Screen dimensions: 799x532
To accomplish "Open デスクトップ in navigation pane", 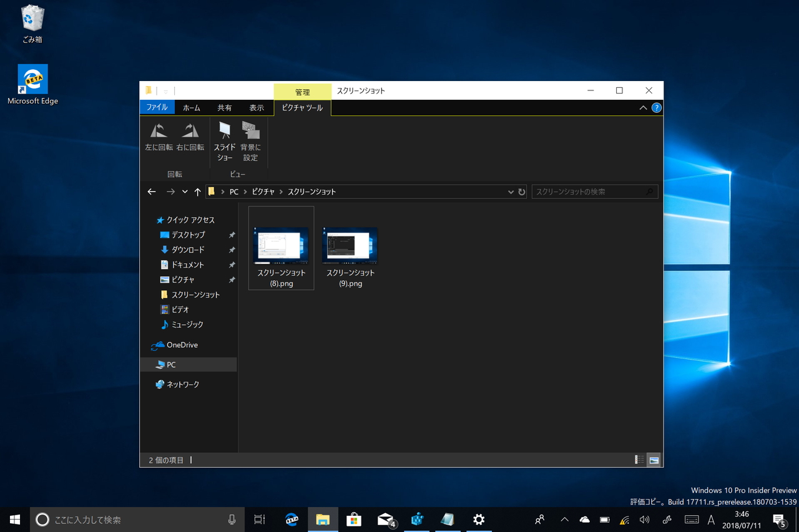I will pyautogui.click(x=189, y=235).
